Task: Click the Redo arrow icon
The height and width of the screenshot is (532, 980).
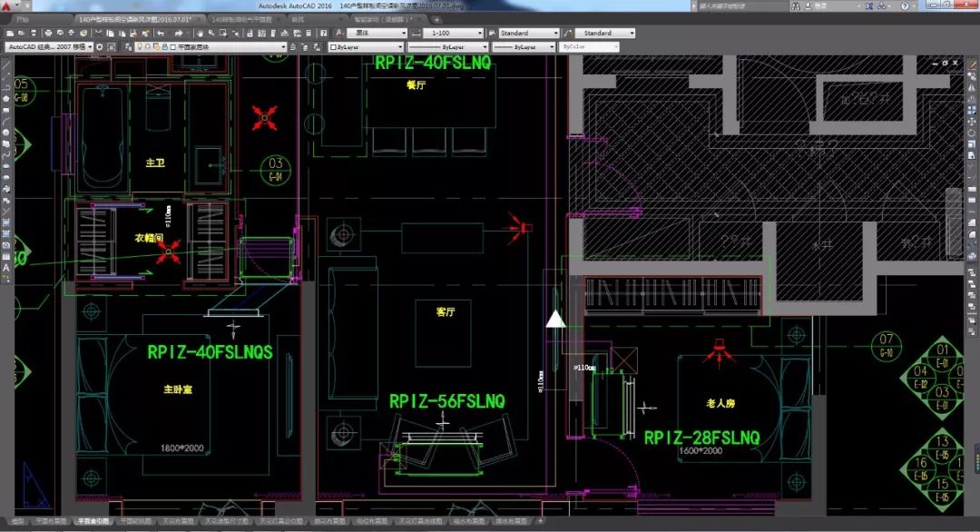Action: point(178,33)
